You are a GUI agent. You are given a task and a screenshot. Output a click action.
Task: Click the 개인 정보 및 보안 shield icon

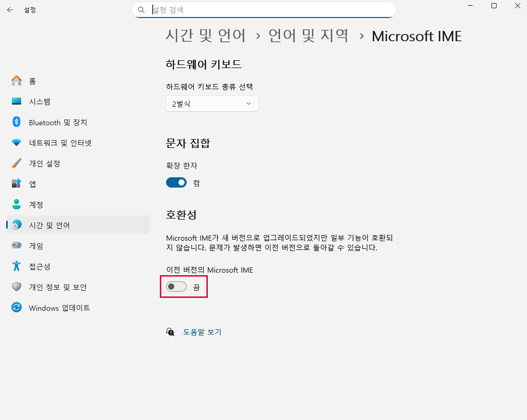click(16, 287)
